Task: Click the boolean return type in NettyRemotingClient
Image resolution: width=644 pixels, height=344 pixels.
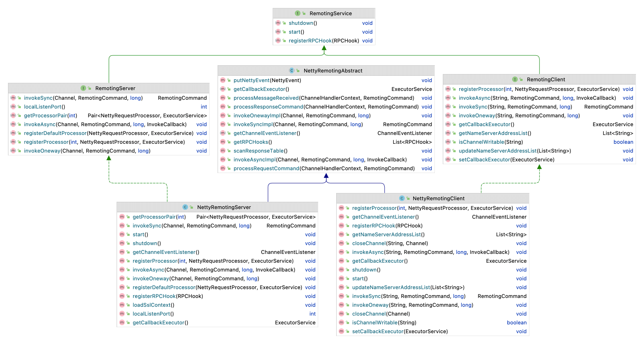Action: tap(517, 322)
